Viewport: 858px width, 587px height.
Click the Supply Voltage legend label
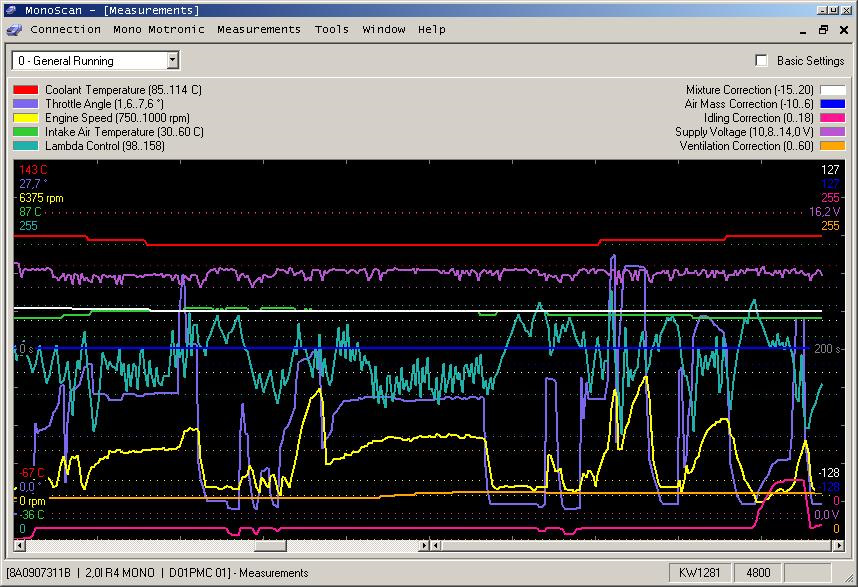(744, 132)
